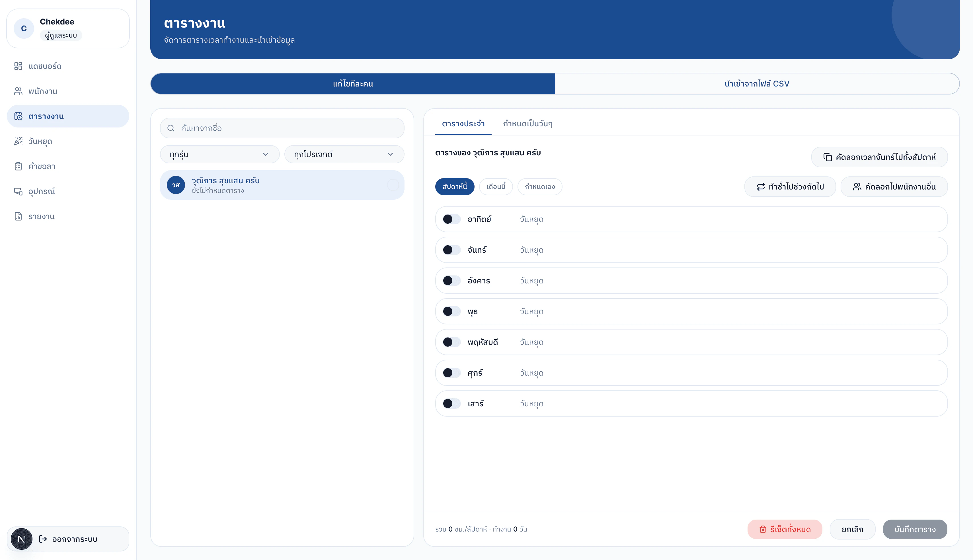Click the บันทึกตาราง save button
The image size is (973, 560).
(x=915, y=529)
